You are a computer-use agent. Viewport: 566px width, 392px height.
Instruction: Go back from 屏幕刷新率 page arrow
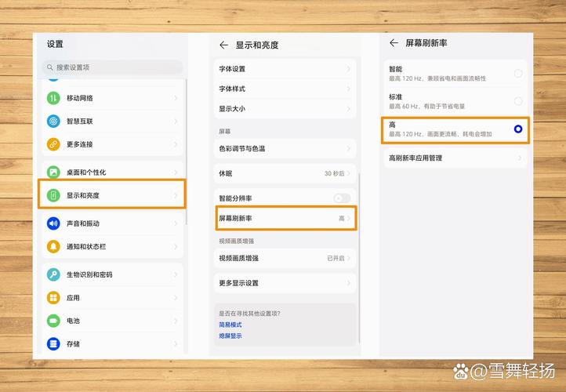(394, 43)
